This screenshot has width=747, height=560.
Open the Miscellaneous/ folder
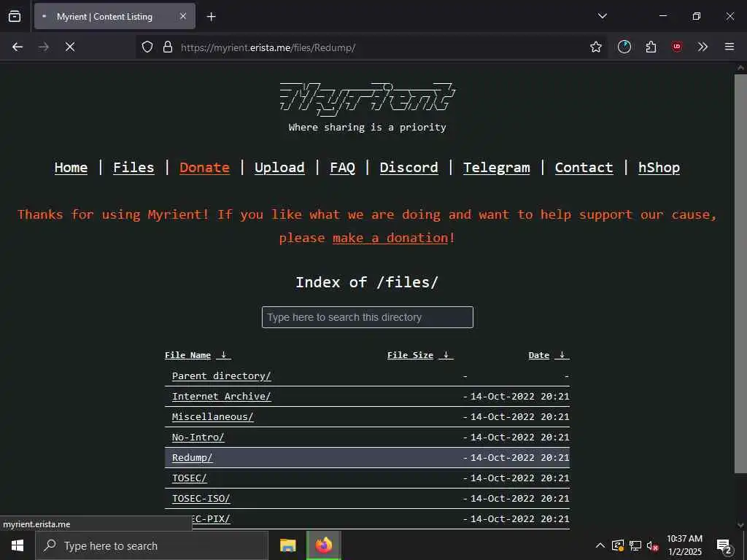[212, 416]
